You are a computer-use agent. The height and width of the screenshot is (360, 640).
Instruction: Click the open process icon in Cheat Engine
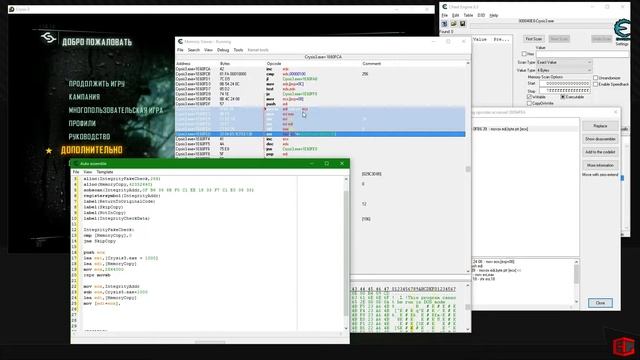(x=444, y=24)
